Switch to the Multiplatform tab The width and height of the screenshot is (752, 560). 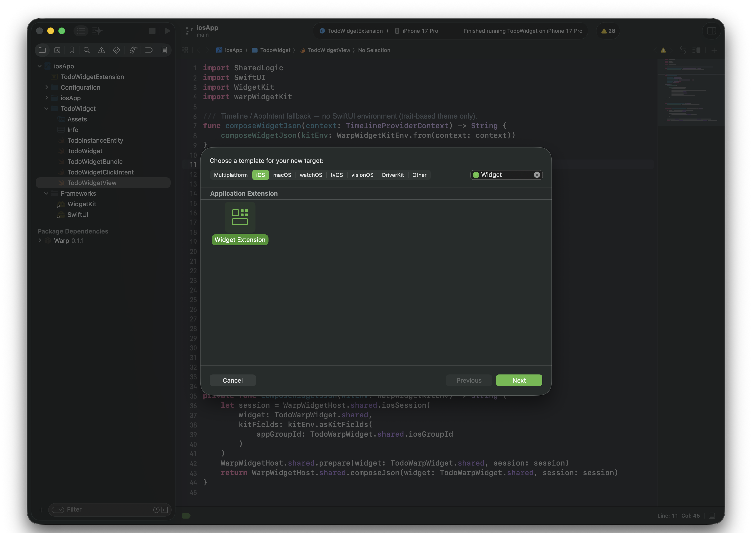231,175
